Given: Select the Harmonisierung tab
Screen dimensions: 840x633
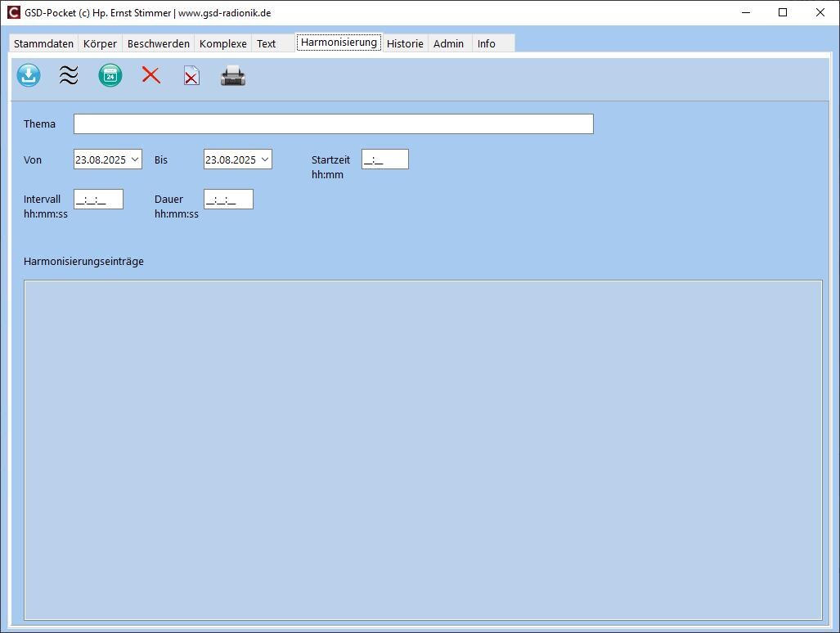Looking at the screenshot, I should click(x=339, y=43).
